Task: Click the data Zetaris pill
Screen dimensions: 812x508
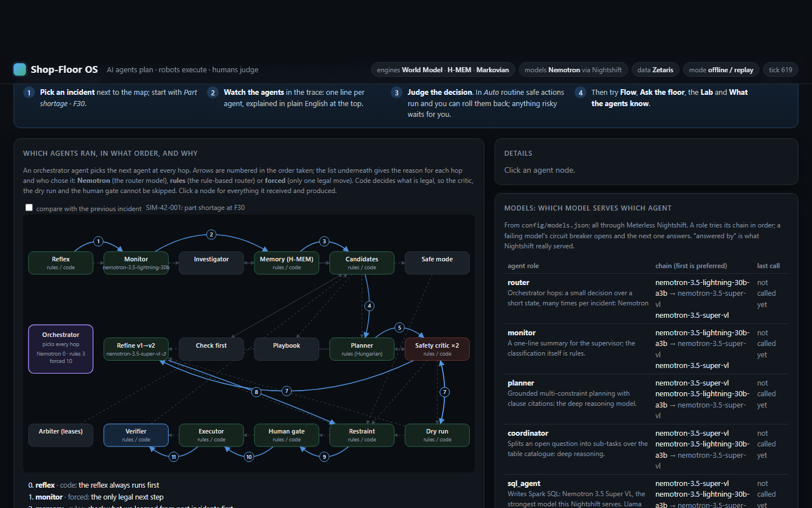Action: (655, 70)
